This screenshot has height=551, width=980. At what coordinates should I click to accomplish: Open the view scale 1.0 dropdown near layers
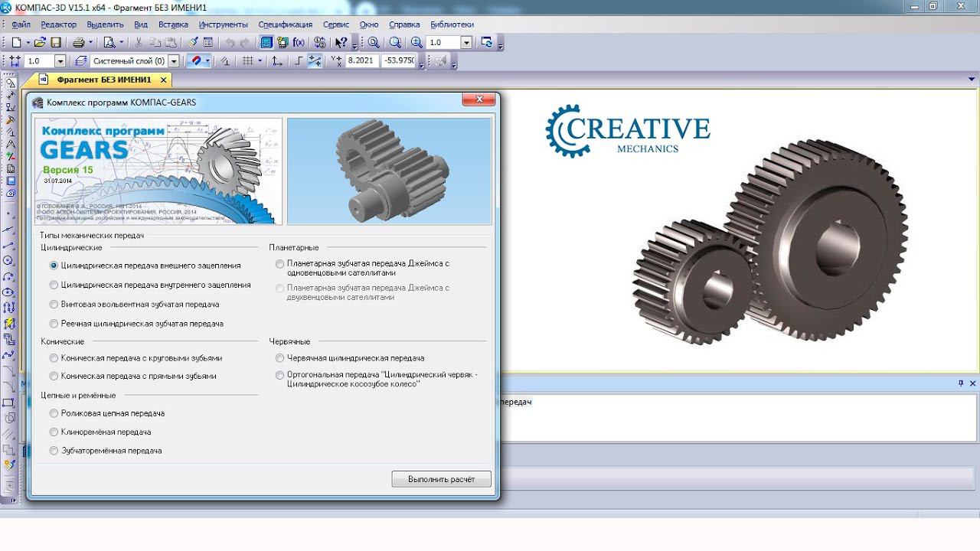(60, 61)
